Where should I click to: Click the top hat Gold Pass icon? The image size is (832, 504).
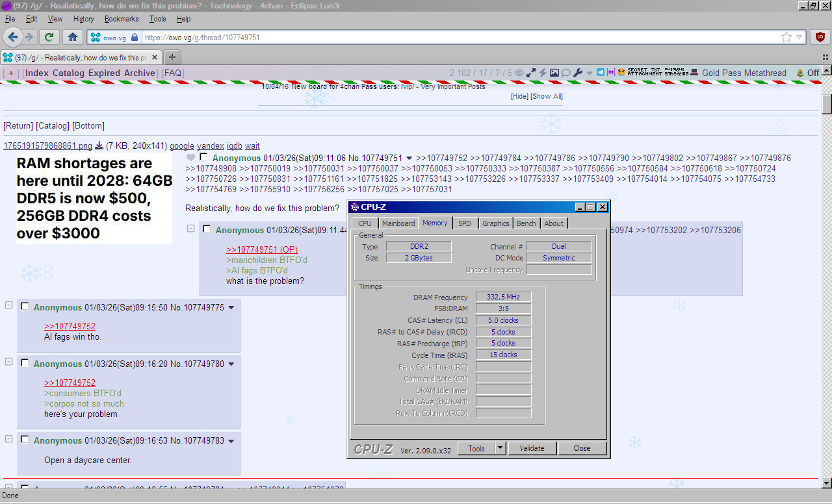point(695,73)
